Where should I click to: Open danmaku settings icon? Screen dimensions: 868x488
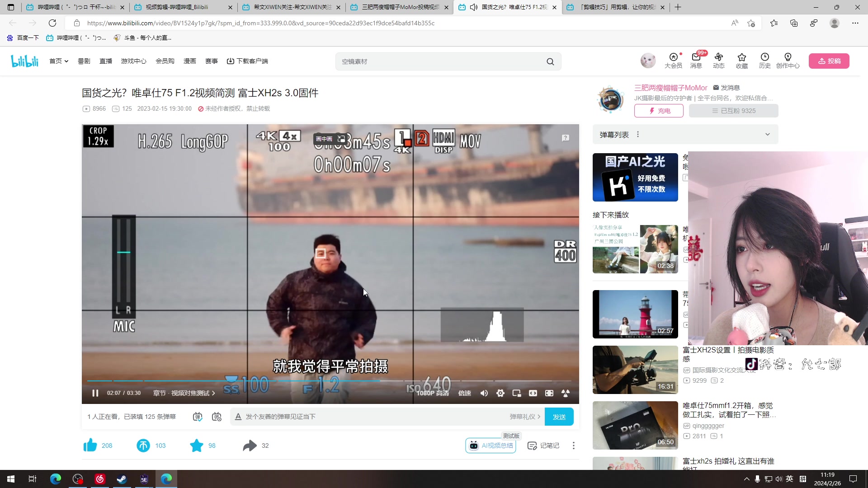coord(217,417)
